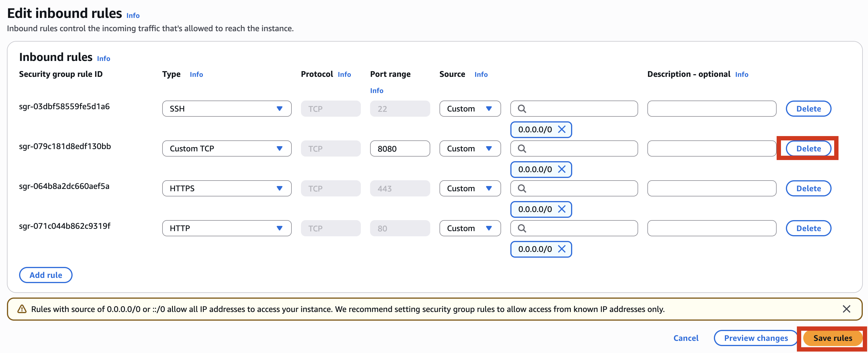Open the HTTPS type dropdown

click(x=226, y=188)
